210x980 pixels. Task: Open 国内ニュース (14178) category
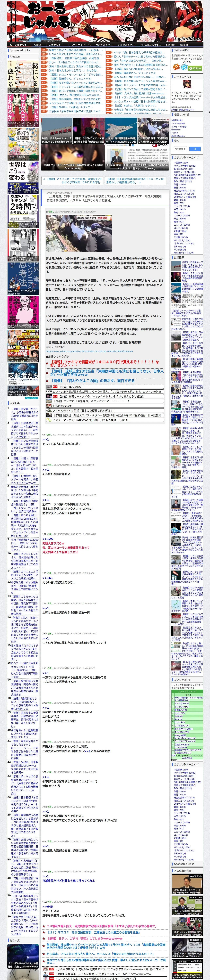(184, 172)
